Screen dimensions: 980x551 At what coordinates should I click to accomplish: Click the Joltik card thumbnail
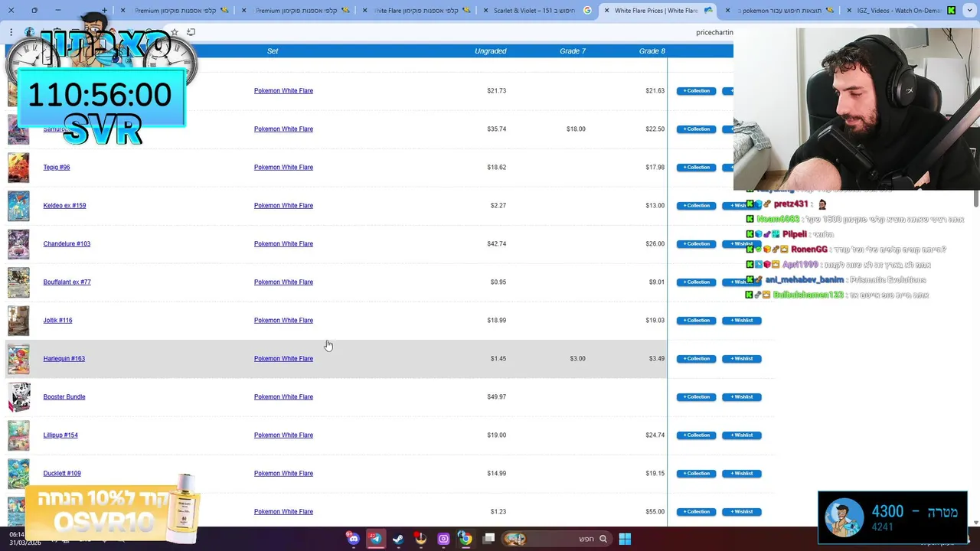[x=18, y=321]
